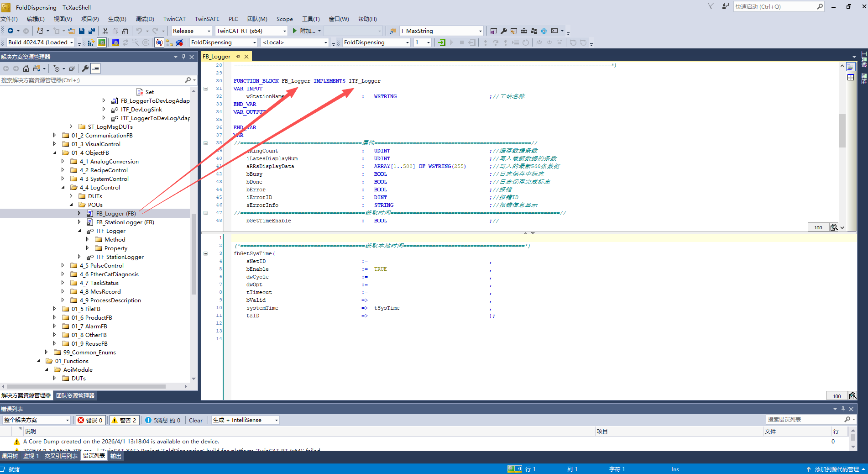868x474 pixels.
Task: Click the Copy icon in toolbar
Action: [x=115, y=31]
